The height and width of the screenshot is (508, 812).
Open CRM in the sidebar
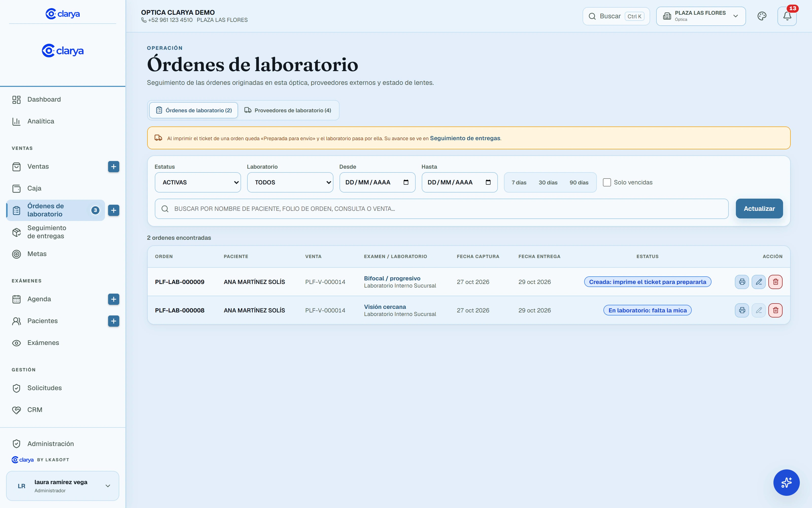pos(63,410)
